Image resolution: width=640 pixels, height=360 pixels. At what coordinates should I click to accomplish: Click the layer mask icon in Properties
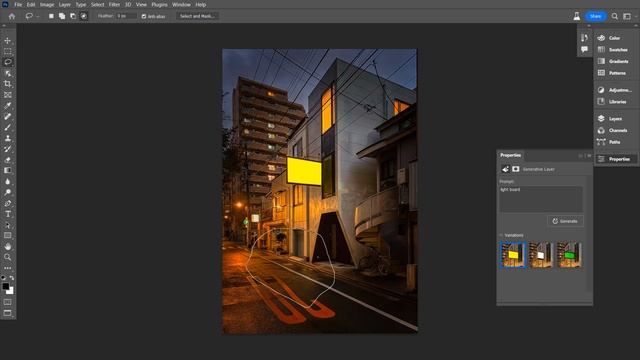(x=516, y=169)
